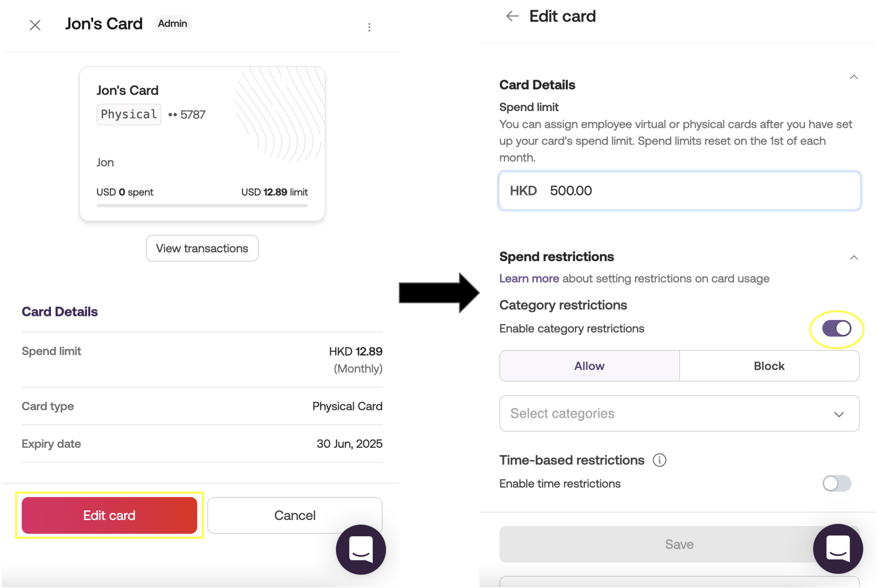
Task: Close the Jon's Card panel with X
Action: (35, 25)
